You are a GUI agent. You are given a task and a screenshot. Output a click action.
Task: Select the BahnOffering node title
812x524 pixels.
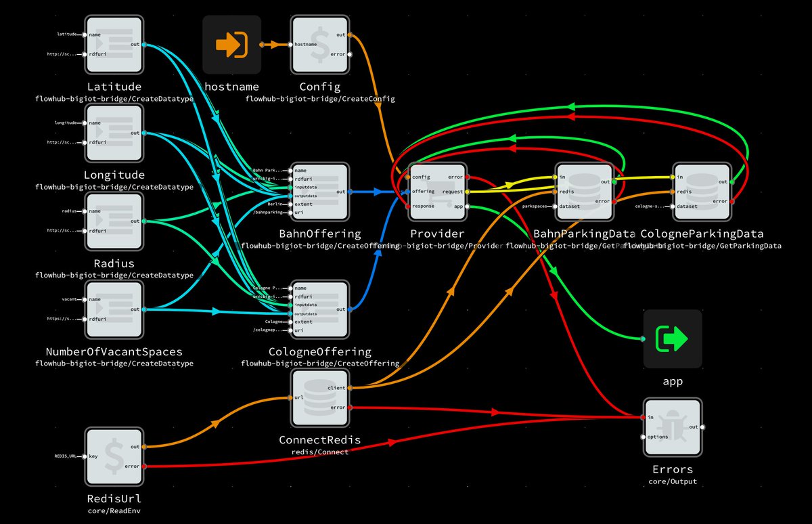tap(319, 233)
